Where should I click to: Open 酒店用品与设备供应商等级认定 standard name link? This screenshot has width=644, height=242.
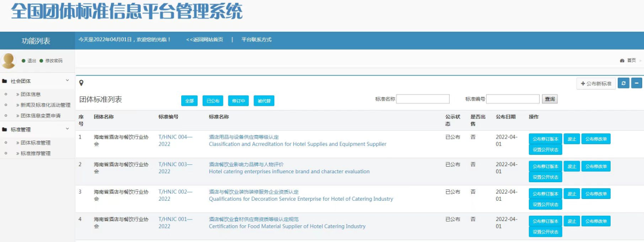pos(243,137)
